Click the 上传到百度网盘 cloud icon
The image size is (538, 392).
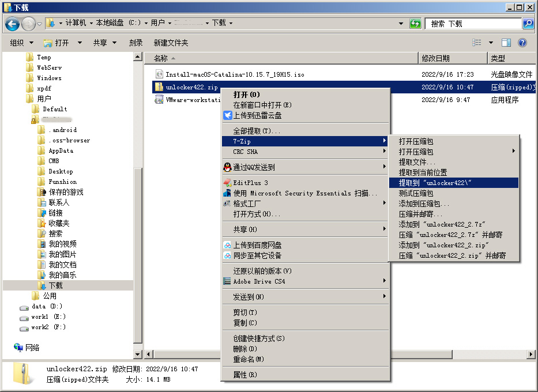point(227,245)
